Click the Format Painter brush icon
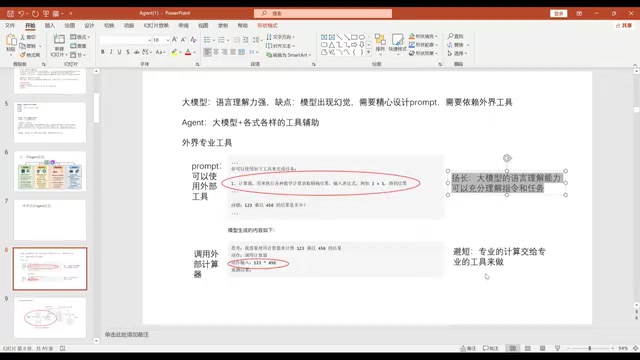The width and height of the screenshot is (640, 360). point(23,55)
